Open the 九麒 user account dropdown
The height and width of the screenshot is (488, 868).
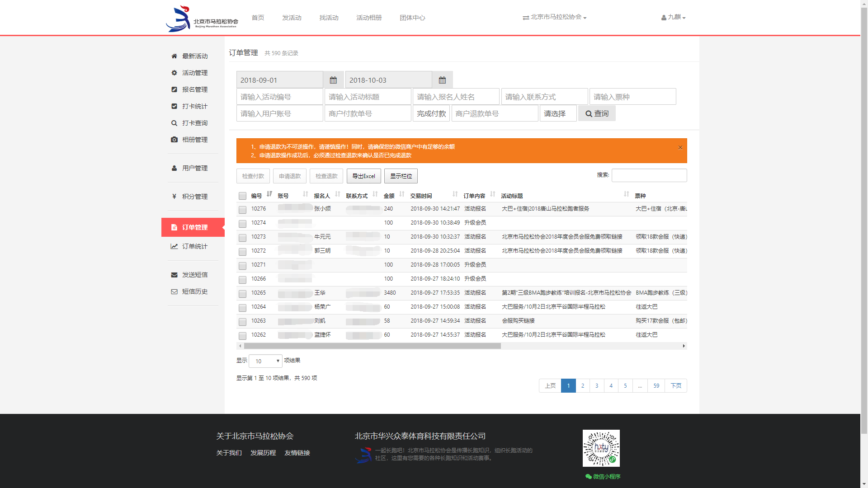(x=673, y=17)
